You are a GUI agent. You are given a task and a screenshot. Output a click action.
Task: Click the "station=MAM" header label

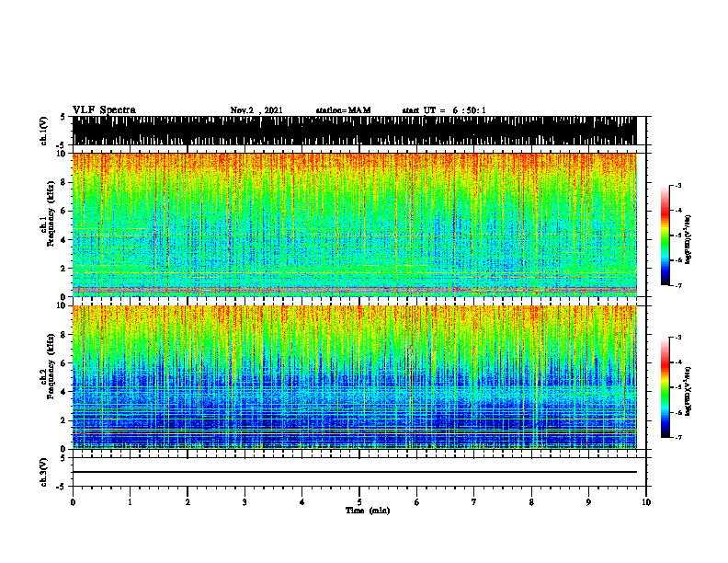coord(343,110)
